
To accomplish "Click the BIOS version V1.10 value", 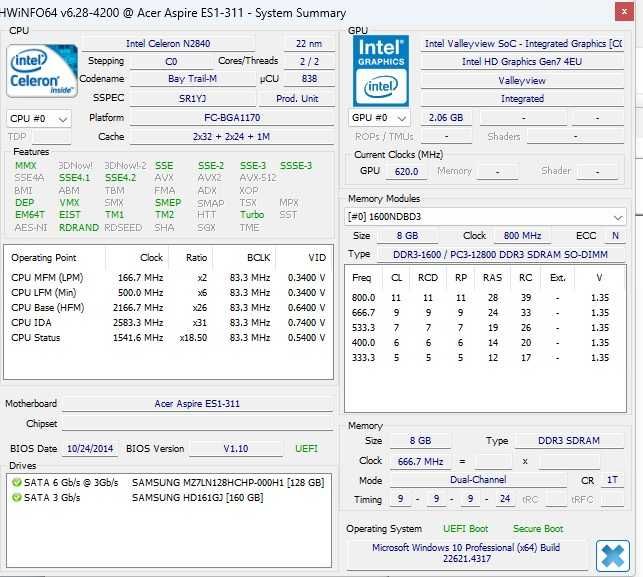I will pos(236,449).
